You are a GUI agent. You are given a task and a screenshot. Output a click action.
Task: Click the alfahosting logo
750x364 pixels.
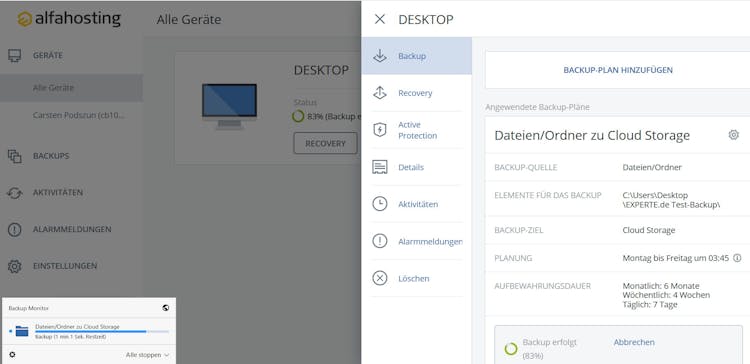coord(69,19)
